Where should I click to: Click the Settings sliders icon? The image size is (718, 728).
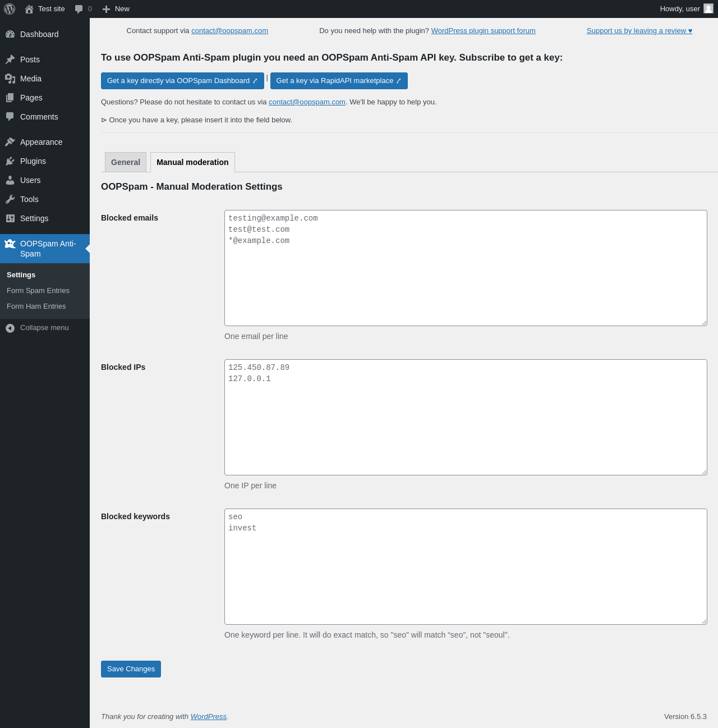pos(10,218)
